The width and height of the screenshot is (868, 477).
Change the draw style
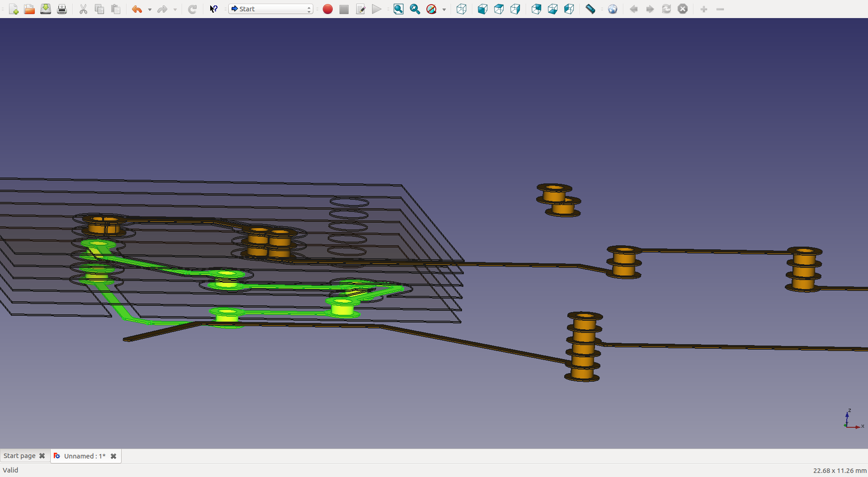431,9
